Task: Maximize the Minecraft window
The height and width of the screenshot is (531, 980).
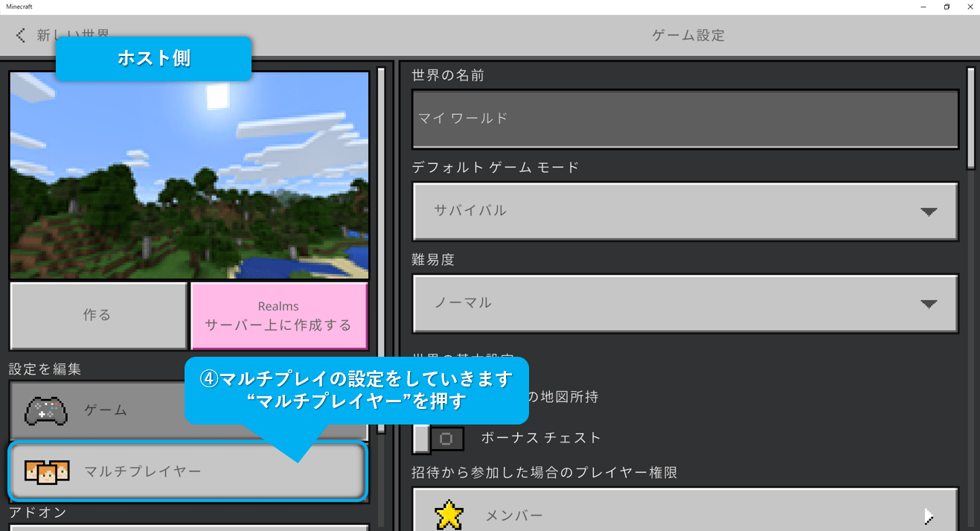Action: tap(947, 7)
